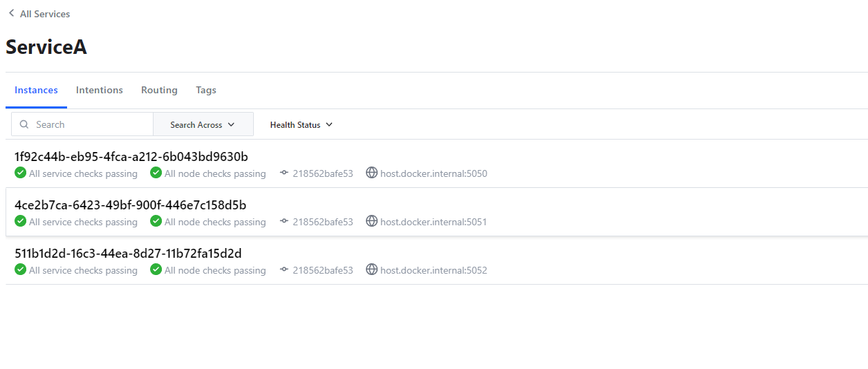Open instance 4ce2b7ca-6423-49bf-900f-446e7c158d5b
868x369 pixels.
(131, 205)
